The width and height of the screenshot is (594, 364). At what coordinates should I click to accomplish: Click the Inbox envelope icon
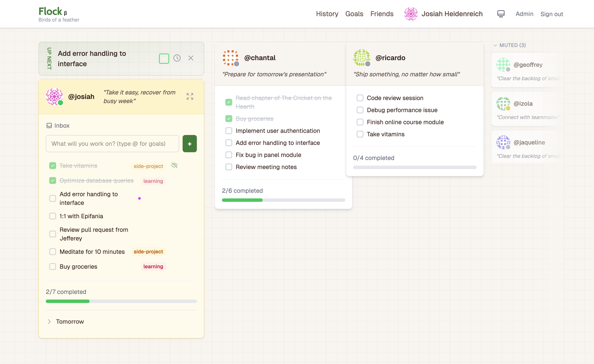pos(49,125)
